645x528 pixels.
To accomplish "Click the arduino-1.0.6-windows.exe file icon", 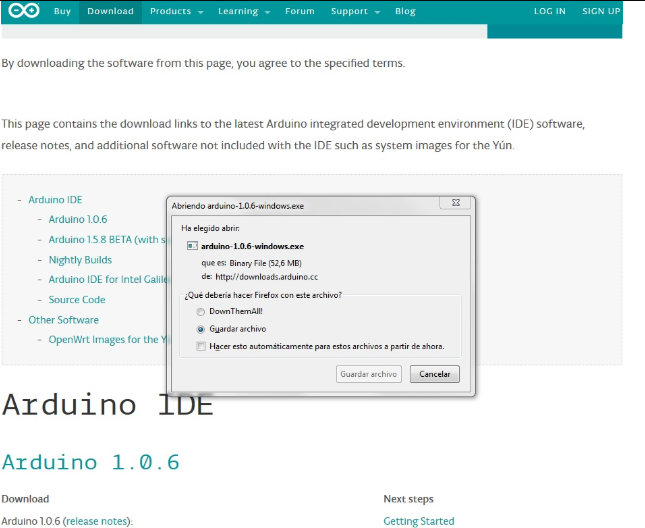I will (192, 246).
